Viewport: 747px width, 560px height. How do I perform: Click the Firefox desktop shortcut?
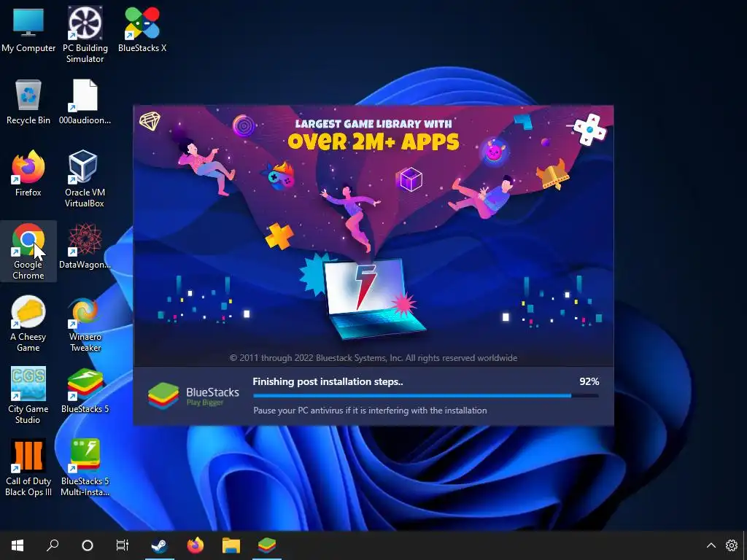28,174
